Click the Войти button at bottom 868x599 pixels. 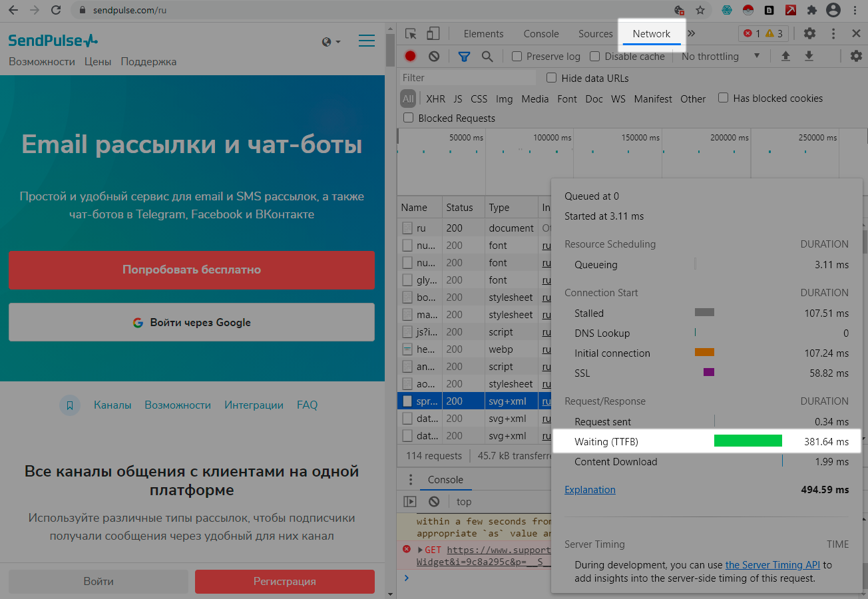(99, 581)
